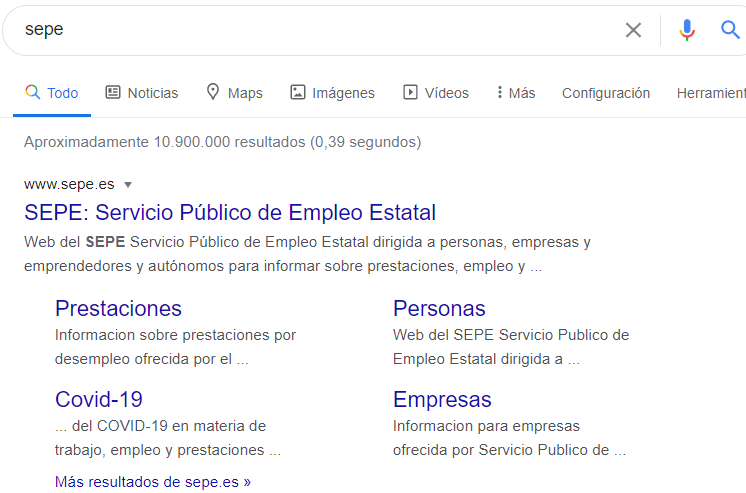The width and height of the screenshot is (746, 493).
Task: Visit the Prestaciones sitelink
Action: click(118, 308)
